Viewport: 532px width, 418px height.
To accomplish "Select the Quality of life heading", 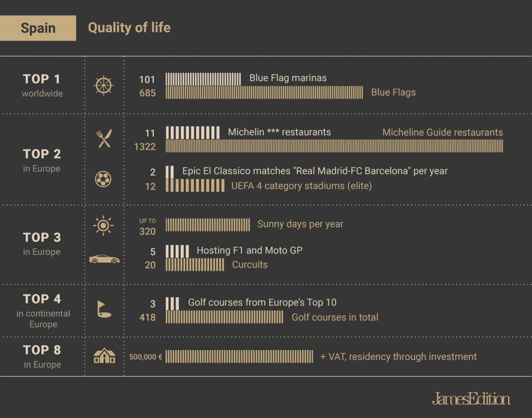I will (129, 28).
